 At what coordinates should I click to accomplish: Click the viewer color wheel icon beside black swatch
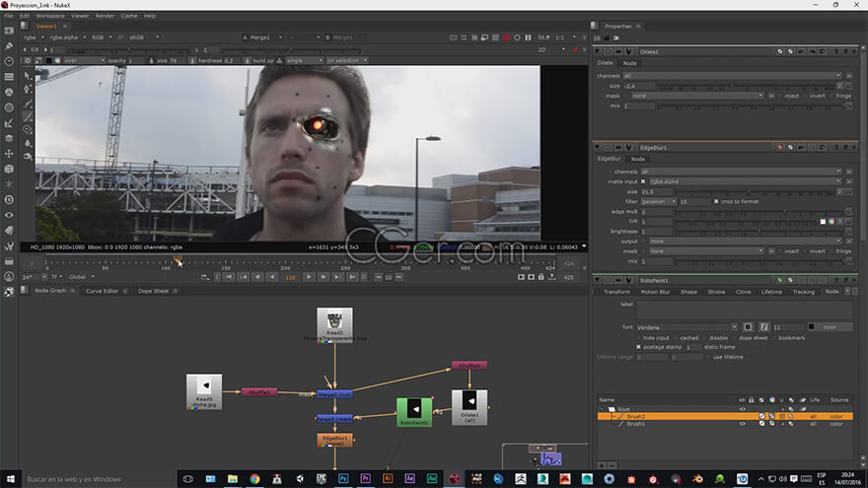[x=57, y=60]
